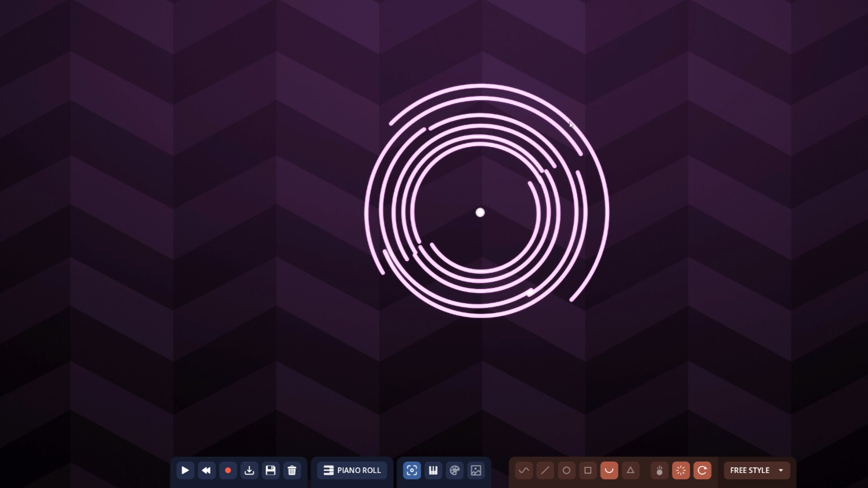Viewport: 868px width, 488px height.
Task: Open the piano keys panel
Action: click(433, 470)
